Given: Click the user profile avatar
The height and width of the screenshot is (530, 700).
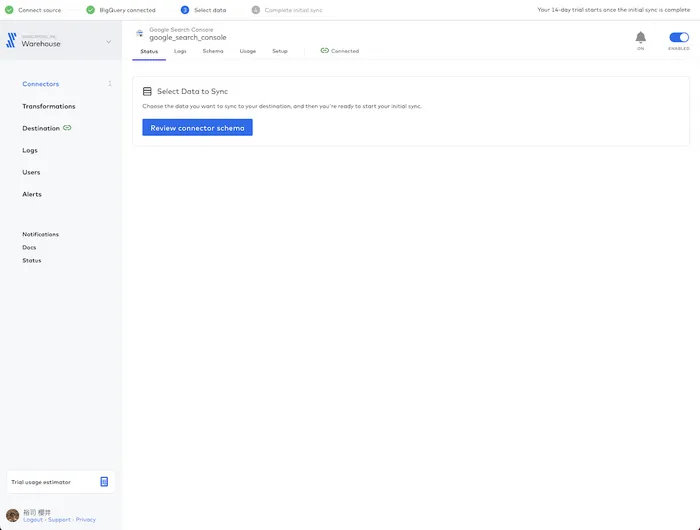Looking at the screenshot, I should 12,515.
